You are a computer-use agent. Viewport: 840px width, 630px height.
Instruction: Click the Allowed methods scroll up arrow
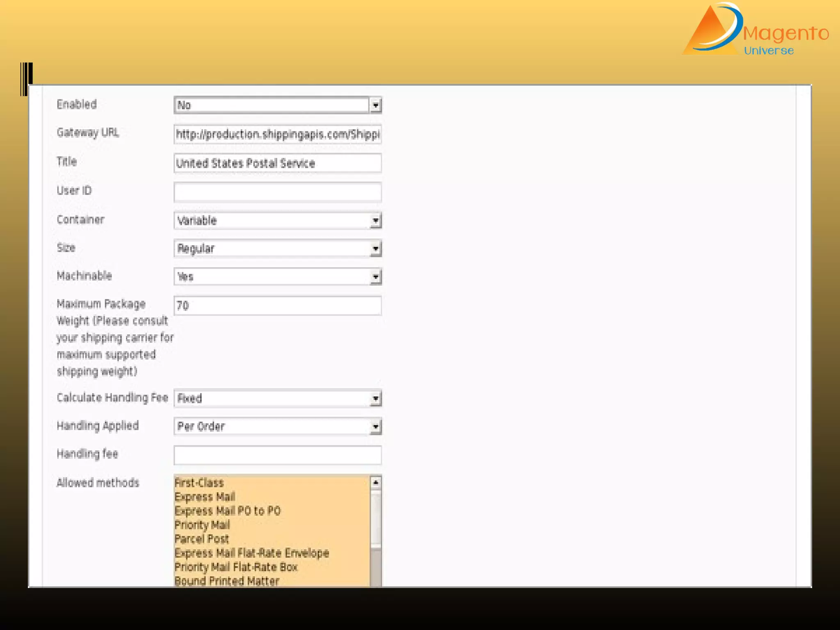coord(375,483)
